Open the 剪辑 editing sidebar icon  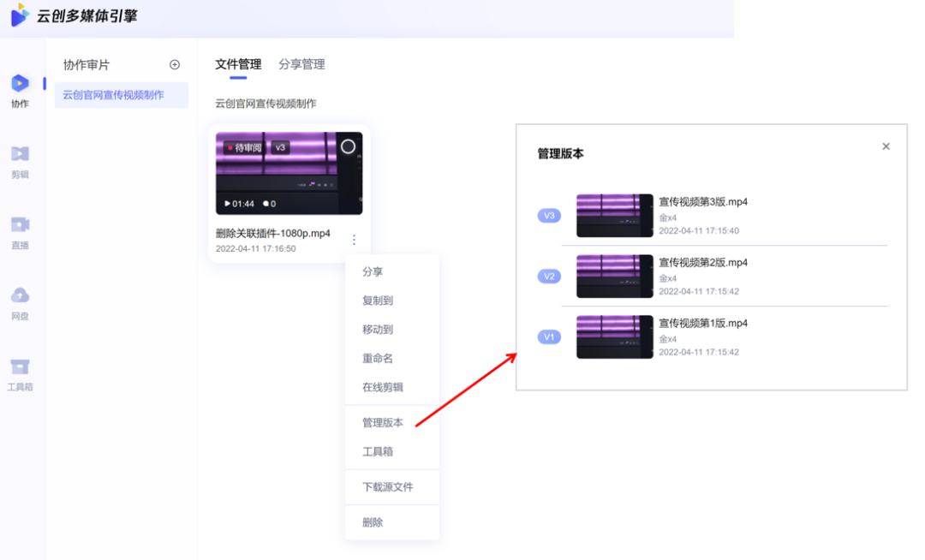20,154
